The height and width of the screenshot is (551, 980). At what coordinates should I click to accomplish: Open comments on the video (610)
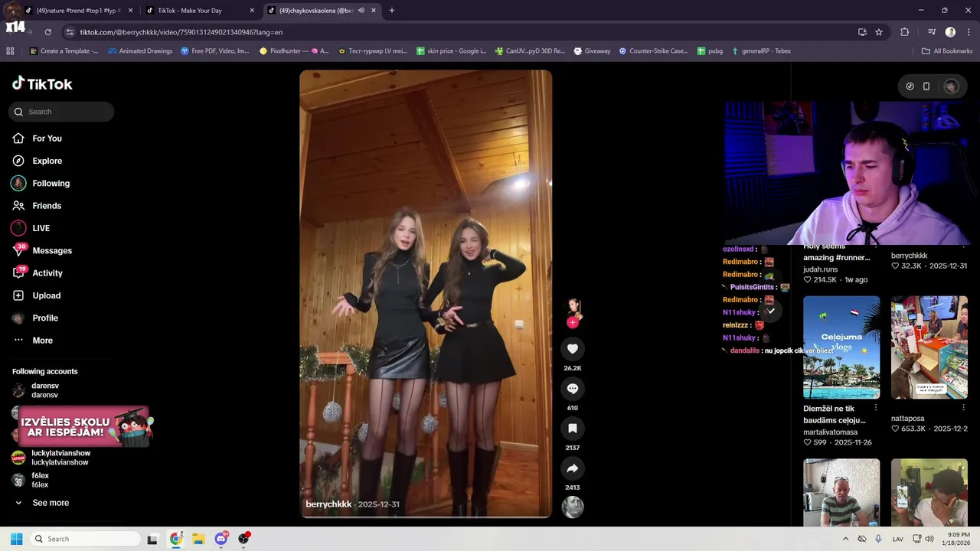(572, 389)
